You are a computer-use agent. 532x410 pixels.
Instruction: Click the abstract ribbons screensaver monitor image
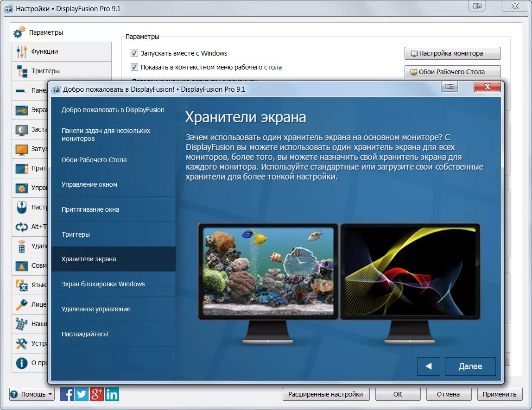pyautogui.click(x=410, y=271)
